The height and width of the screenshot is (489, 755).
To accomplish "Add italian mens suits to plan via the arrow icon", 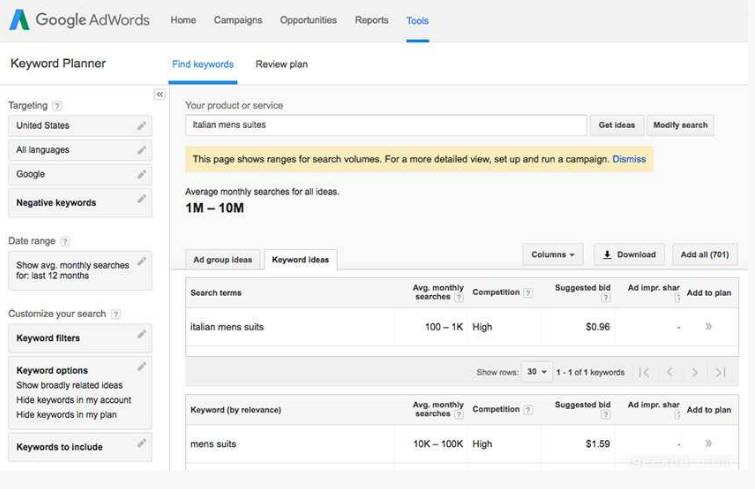I will [x=708, y=326].
